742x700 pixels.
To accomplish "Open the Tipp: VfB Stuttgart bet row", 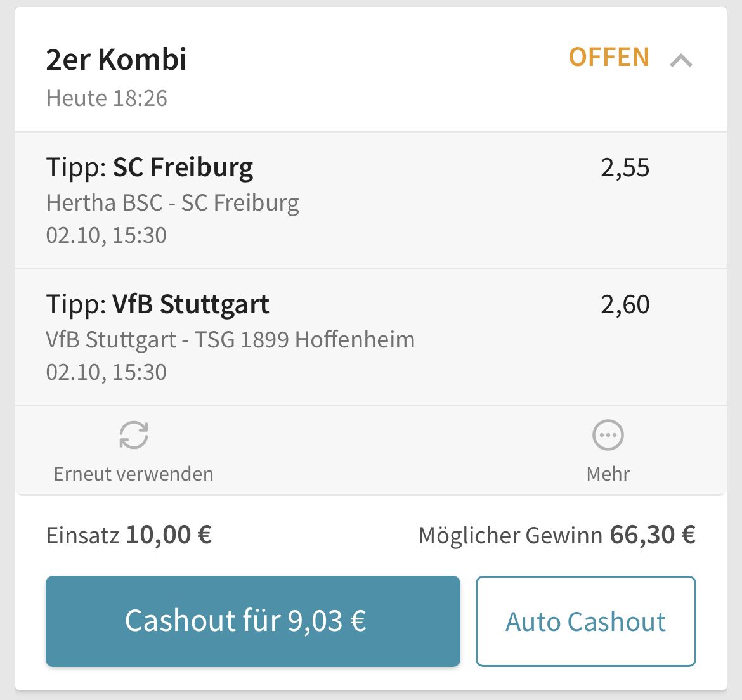I will (x=371, y=337).
